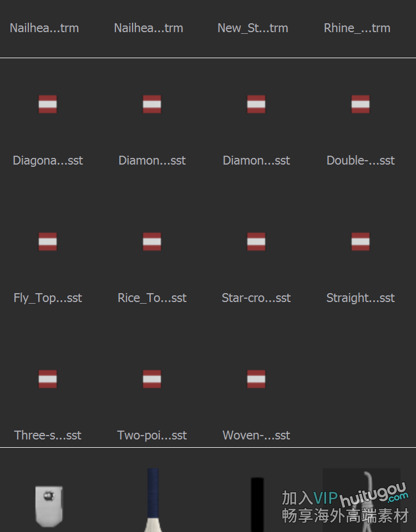Select the Double-...sst stitch file icon
The height and width of the screenshot is (532, 416).
361,104
